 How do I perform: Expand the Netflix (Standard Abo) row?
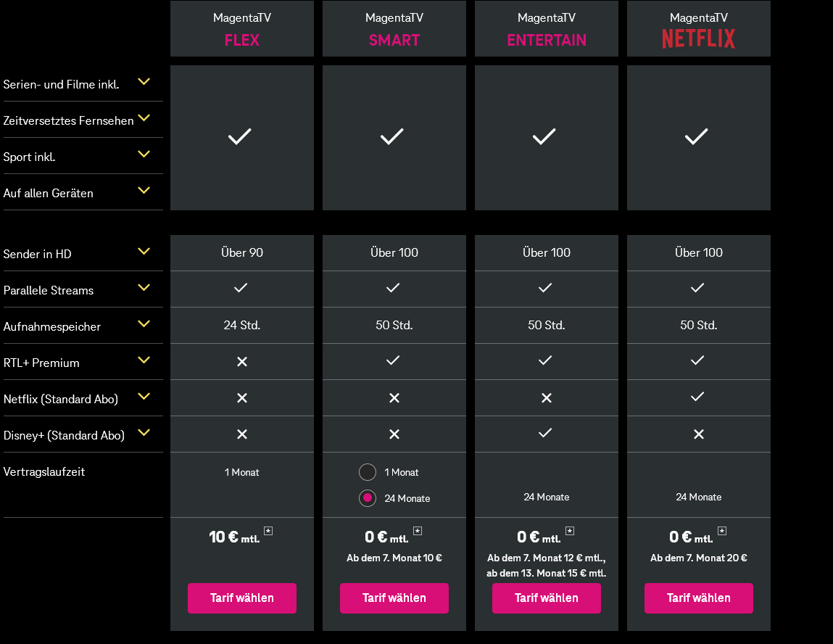144,397
